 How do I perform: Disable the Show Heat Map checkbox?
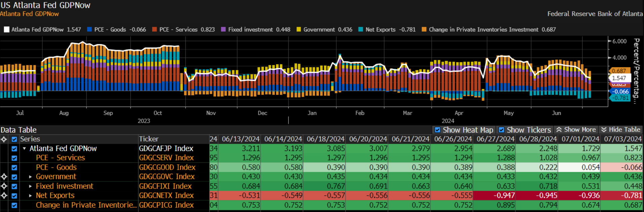pyautogui.click(x=437, y=130)
